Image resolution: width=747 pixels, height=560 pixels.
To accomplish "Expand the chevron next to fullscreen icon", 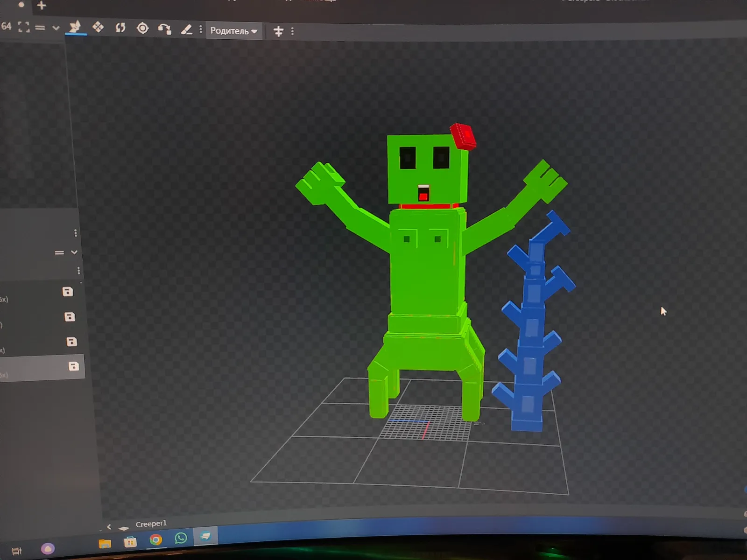I will 56,28.
